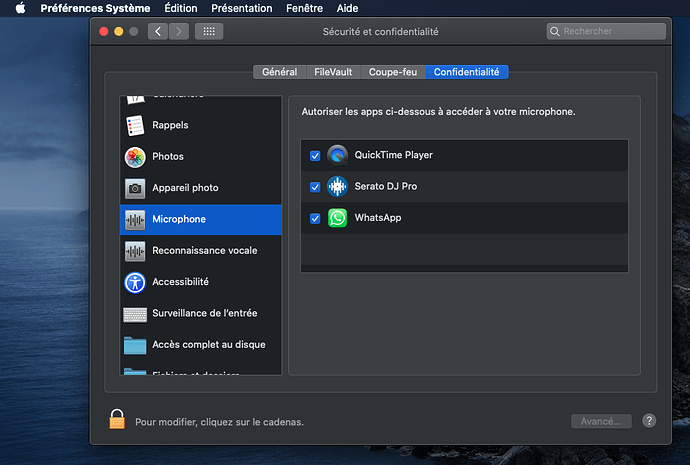This screenshot has width=690, height=465.
Task: Open the Apple menu
Action: tap(20, 8)
